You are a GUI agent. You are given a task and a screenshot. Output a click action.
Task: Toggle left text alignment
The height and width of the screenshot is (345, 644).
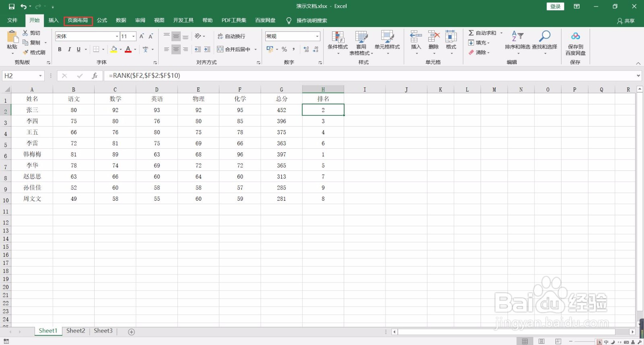point(166,49)
